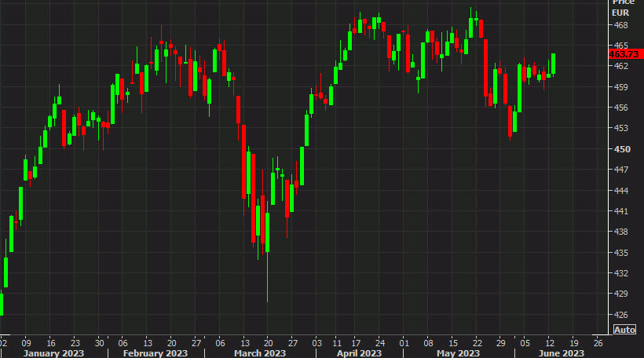Select the 01 date tick in May

tap(404, 343)
